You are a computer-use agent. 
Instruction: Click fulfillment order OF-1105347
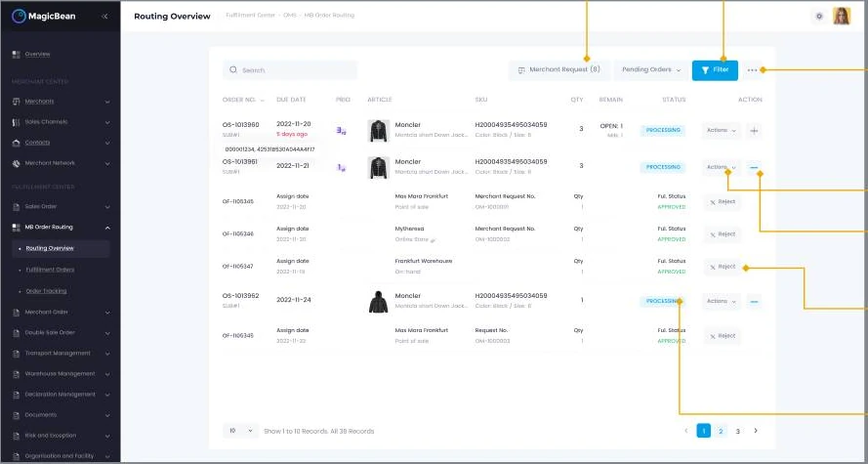[238, 267]
